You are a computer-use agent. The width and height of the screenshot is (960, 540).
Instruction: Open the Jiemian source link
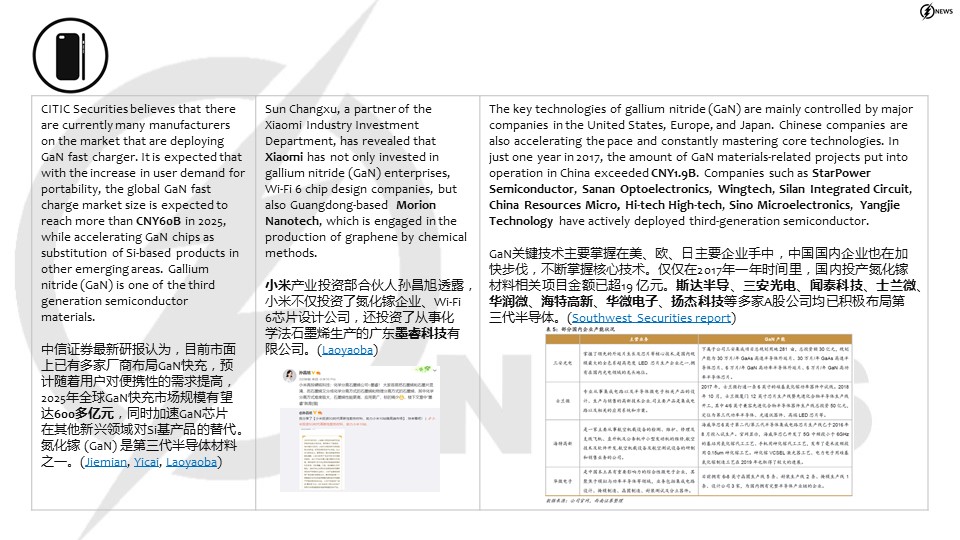tap(106, 462)
